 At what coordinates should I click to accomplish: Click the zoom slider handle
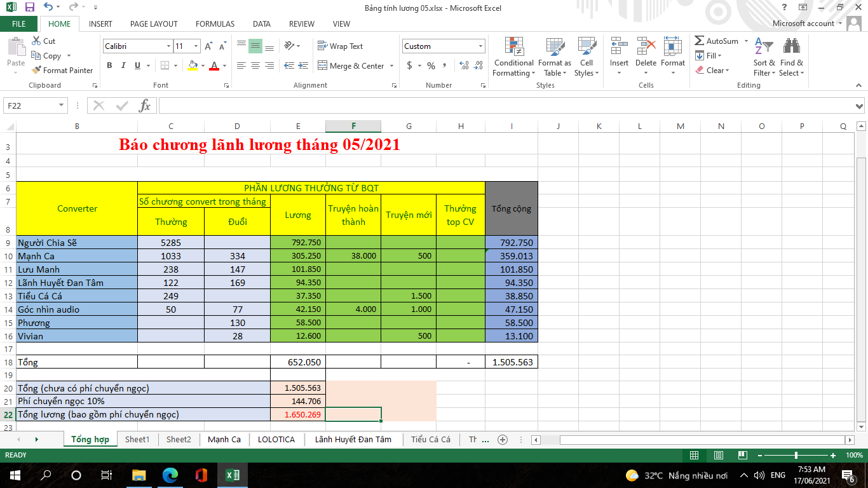tap(796, 455)
